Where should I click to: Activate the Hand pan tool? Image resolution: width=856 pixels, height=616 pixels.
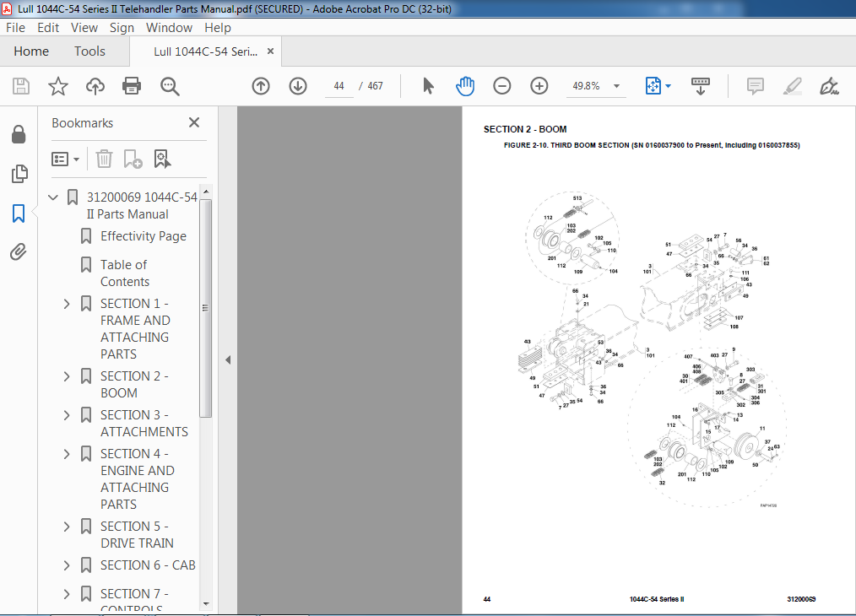(x=465, y=86)
